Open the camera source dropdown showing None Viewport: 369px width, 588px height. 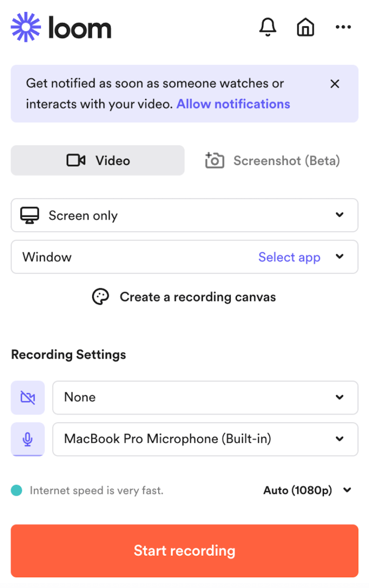pyautogui.click(x=205, y=398)
